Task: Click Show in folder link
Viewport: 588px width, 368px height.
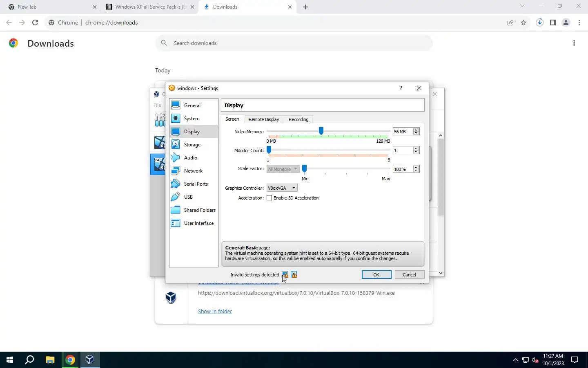Action: pyautogui.click(x=215, y=311)
